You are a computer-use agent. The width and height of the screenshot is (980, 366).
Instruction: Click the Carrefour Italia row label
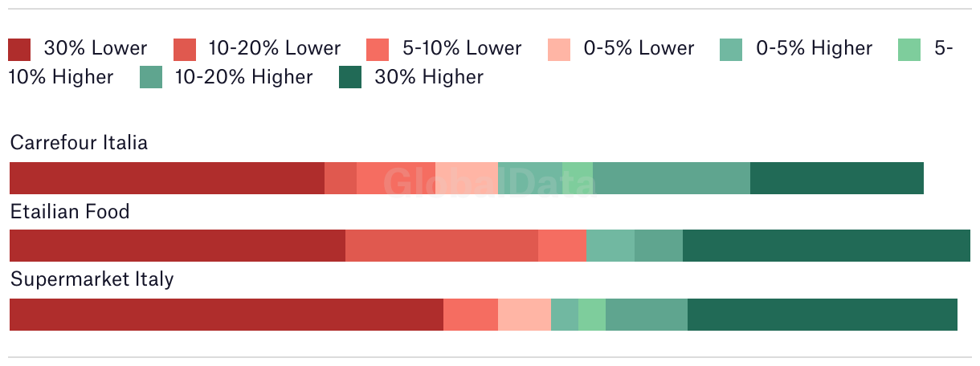(79, 143)
